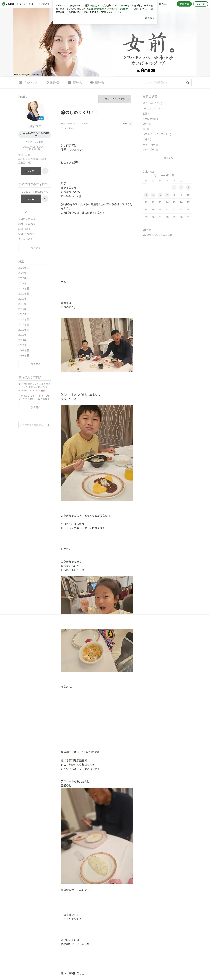Click the ログイン button
Image resolution: width=210 pixels, height=980 pixels.
click(x=201, y=4)
